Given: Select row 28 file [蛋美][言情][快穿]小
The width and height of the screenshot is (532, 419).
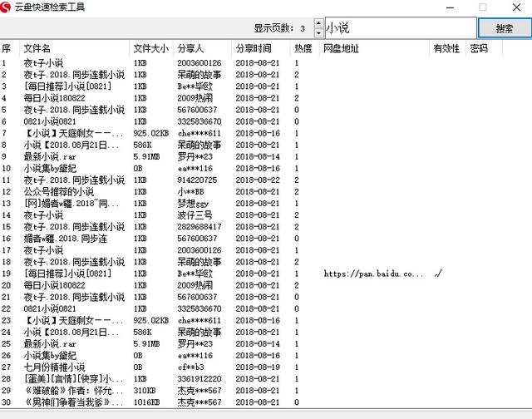Looking at the screenshot, I should (x=73, y=378).
